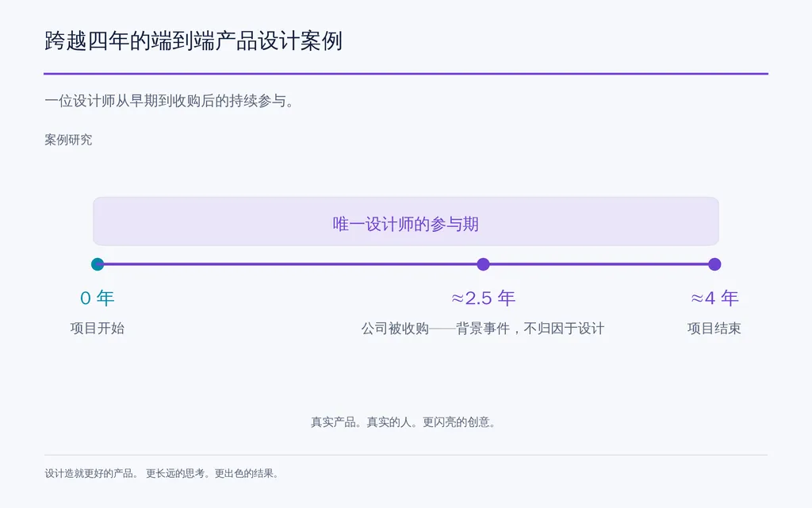Click the 0 年 label text
812x508 pixels.
(x=98, y=298)
